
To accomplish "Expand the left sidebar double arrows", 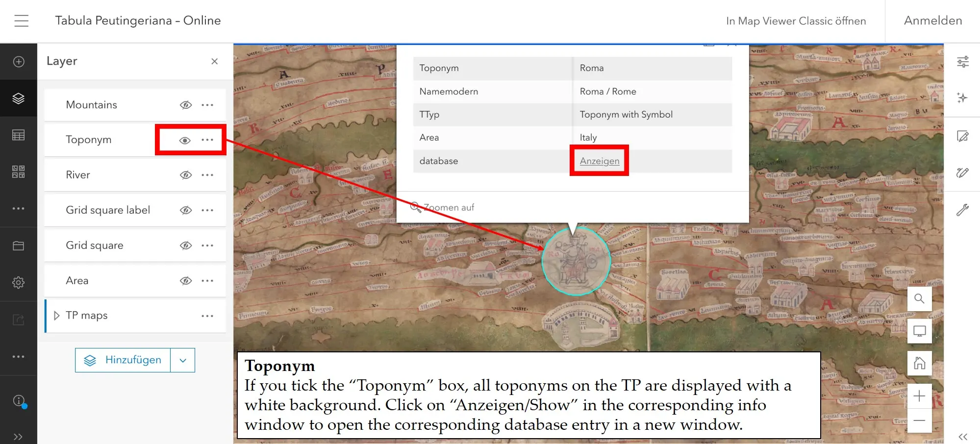I will pyautogui.click(x=18, y=437).
